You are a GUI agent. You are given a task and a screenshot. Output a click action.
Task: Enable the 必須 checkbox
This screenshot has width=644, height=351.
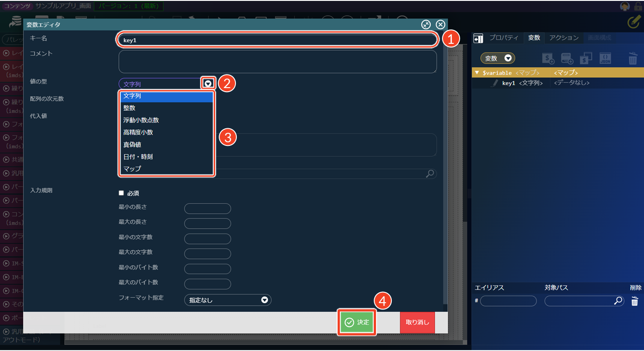click(121, 193)
